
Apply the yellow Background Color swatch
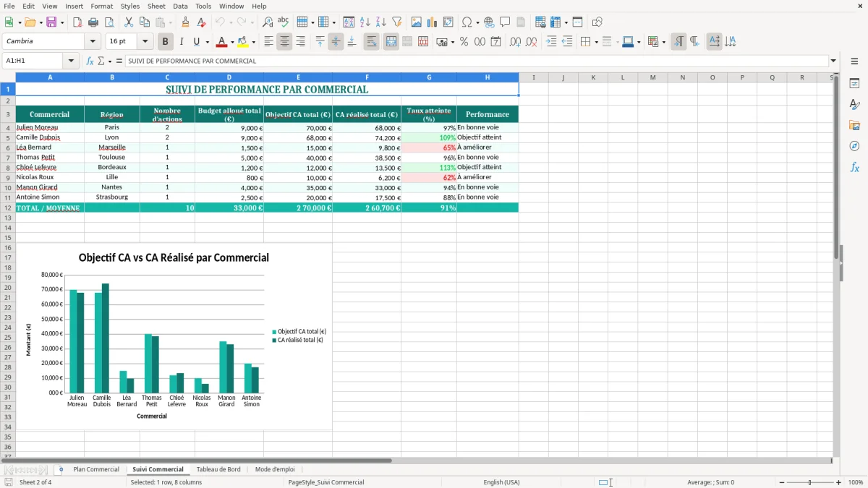tap(243, 42)
